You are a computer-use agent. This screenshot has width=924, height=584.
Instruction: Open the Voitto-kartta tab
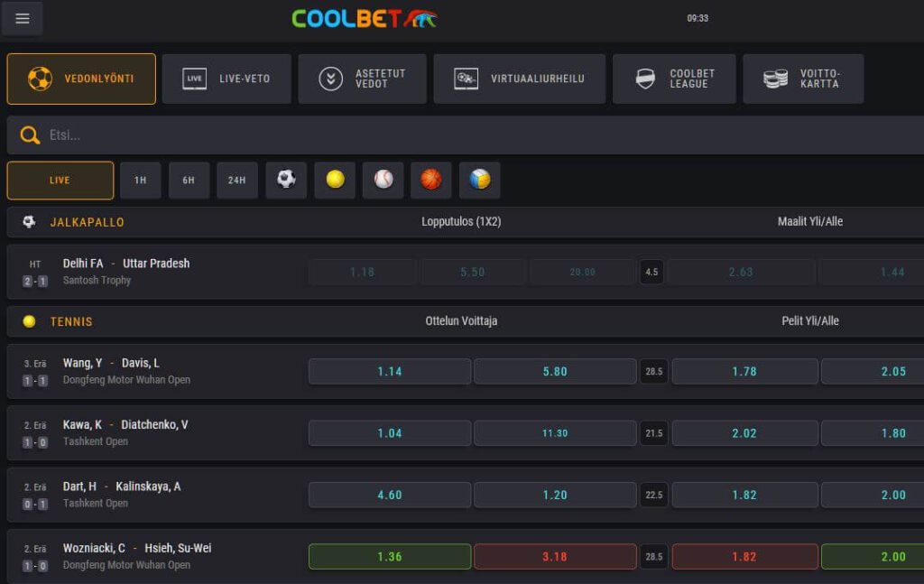[x=803, y=79]
